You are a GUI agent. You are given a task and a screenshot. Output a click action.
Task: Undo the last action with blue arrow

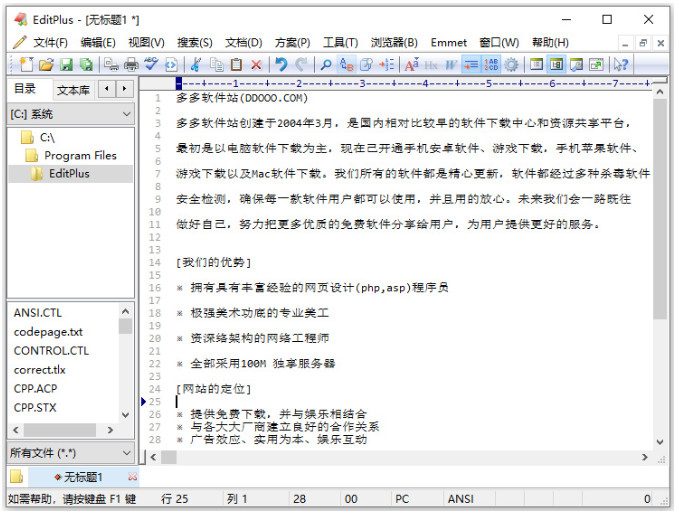281,65
